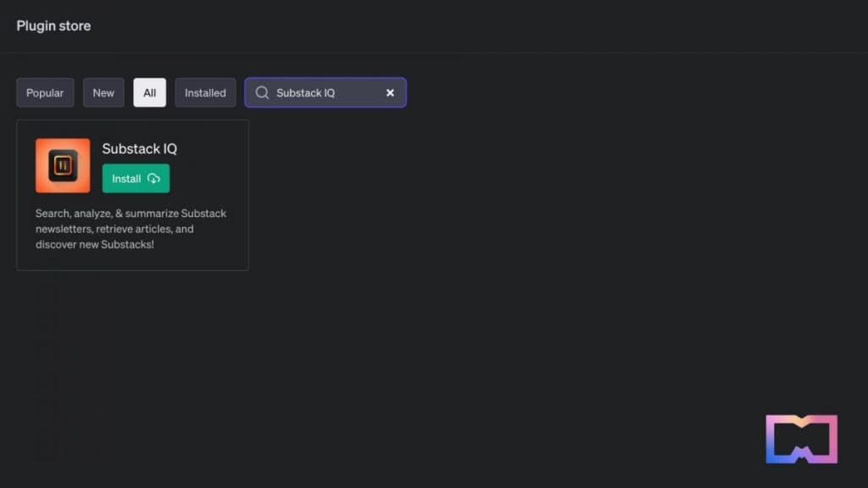This screenshot has width=868, height=488.
Task: Click the Substack IQ plugin description text
Action: (x=131, y=229)
